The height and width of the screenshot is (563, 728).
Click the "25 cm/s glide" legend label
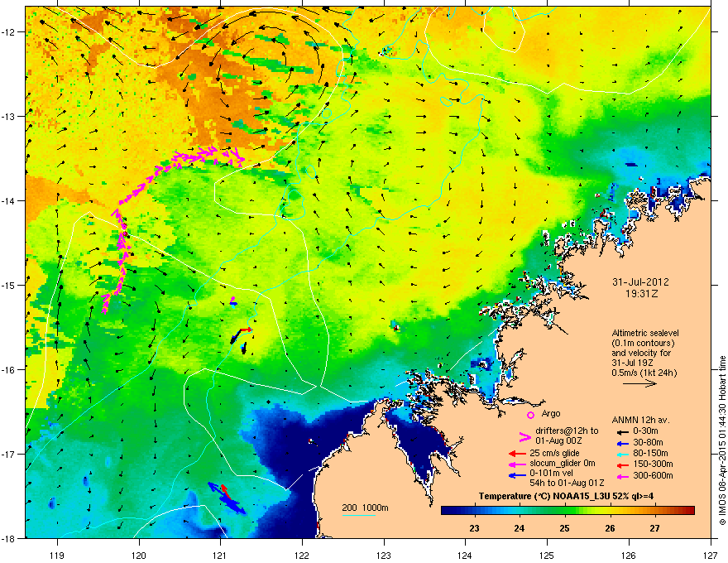pyautogui.click(x=554, y=453)
